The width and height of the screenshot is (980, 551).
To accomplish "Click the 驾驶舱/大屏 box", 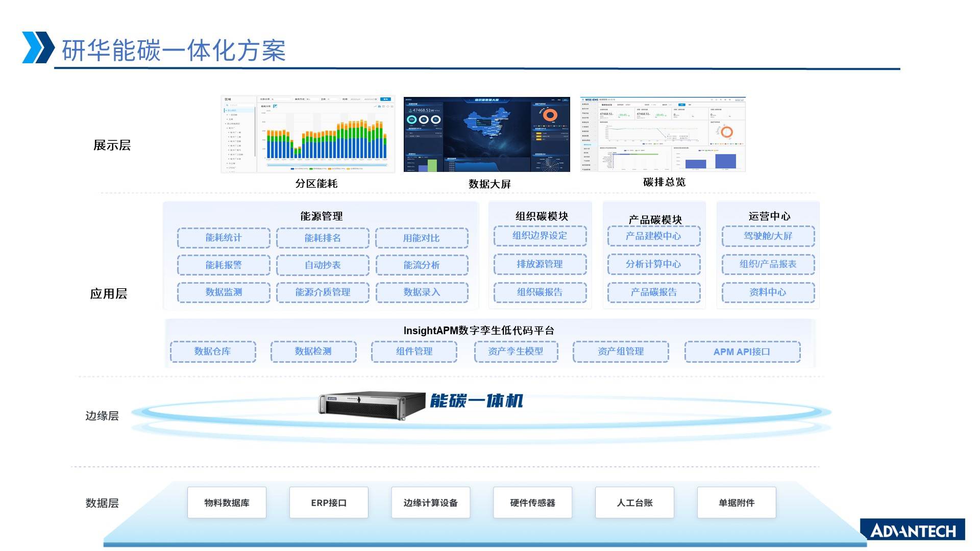I will (x=768, y=236).
